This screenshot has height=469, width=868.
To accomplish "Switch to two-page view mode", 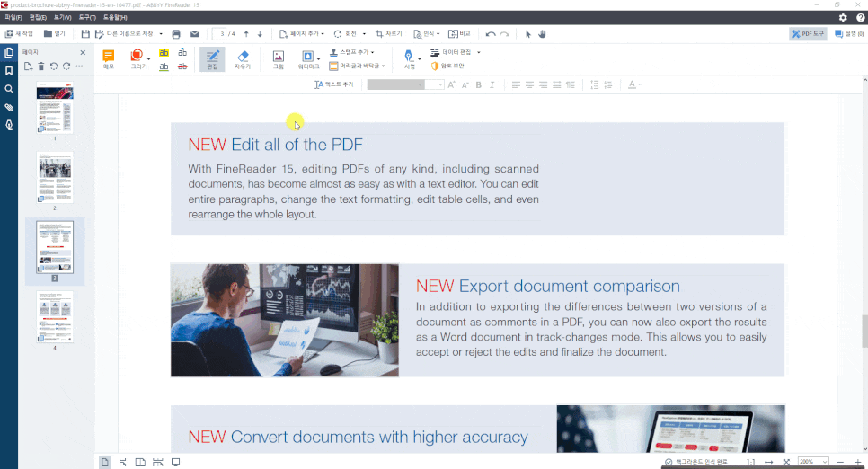I will coord(140,463).
